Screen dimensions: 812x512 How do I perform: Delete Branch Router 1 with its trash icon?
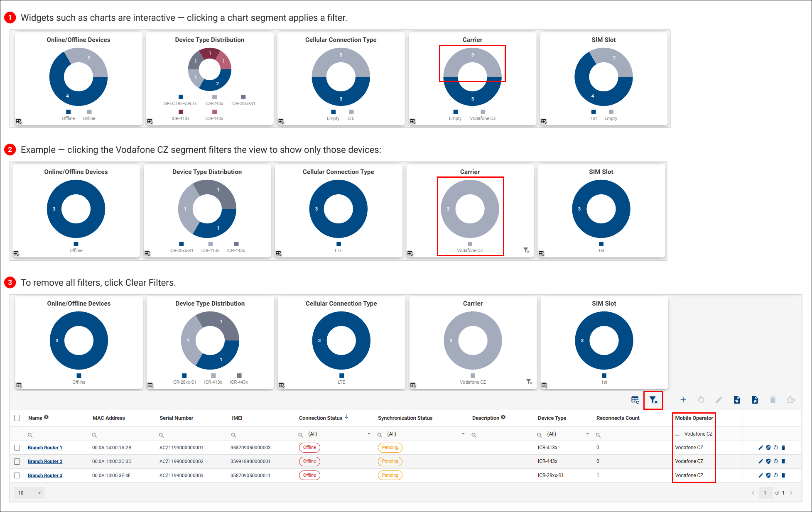point(783,448)
